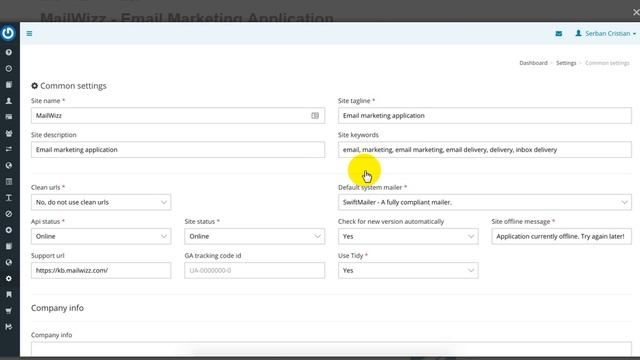Click the single user sidebar icon

[x=9, y=101]
